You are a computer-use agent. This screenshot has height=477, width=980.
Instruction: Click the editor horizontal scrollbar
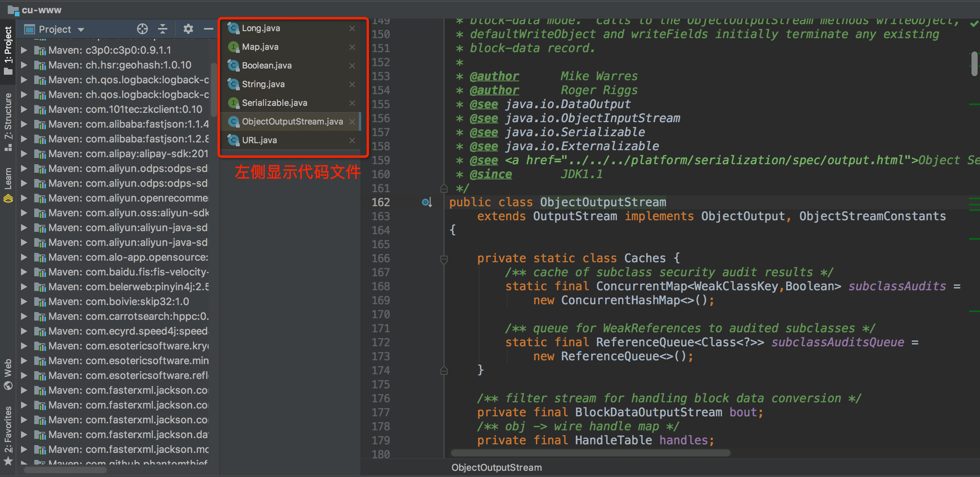coord(590,453)
